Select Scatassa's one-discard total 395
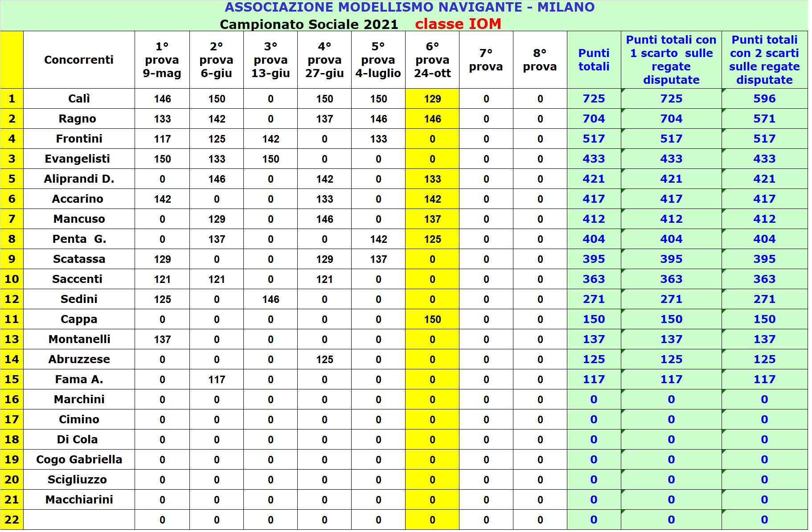The image size is (812, 532). 671,259
